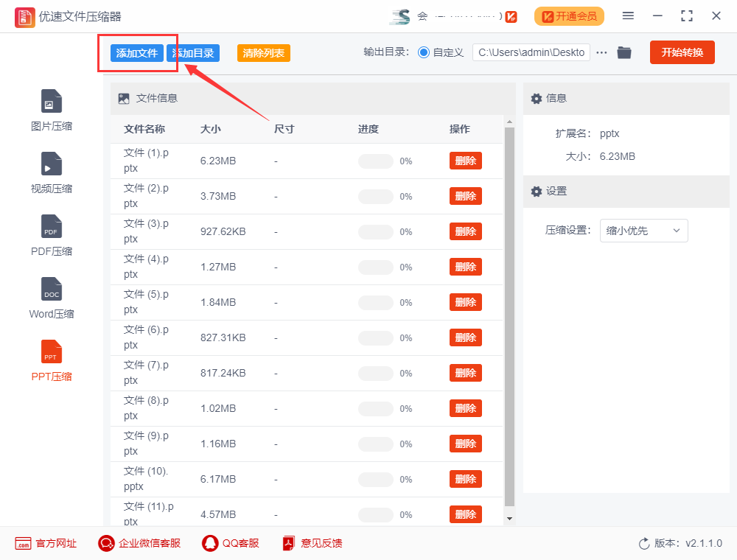The width and height of the screenshot is (737, 560).
Task: Click the app logo in the title bar
Action: coord(24,18)
